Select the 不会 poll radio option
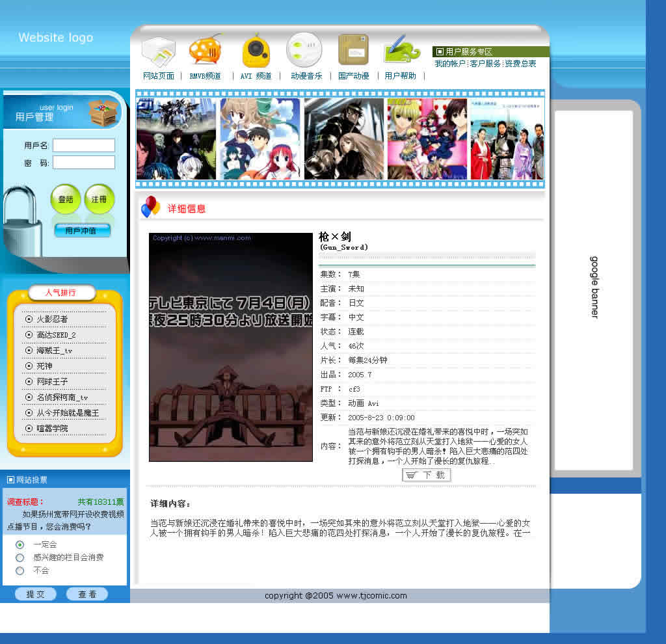The width and height of the screenshot is (666, 644). [x=20, y=570]
